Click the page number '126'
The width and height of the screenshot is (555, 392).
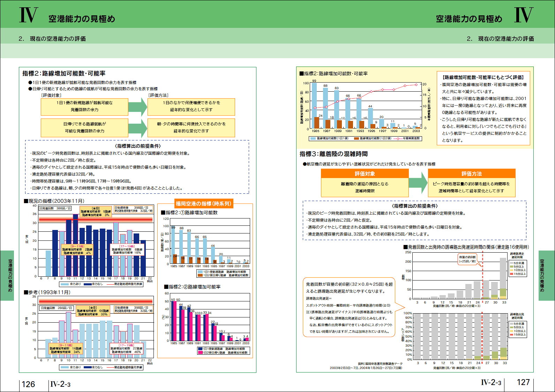point(28,384)
